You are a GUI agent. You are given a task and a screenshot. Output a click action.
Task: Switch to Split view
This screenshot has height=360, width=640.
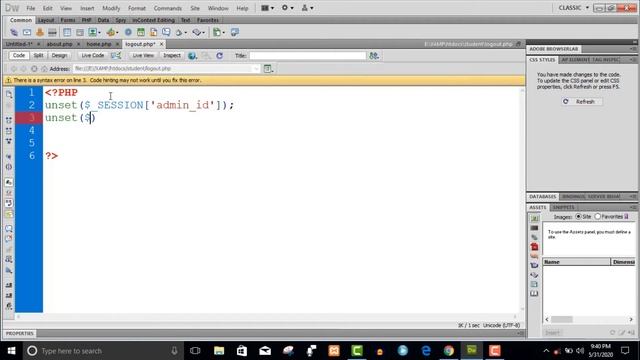pos(38,56)
